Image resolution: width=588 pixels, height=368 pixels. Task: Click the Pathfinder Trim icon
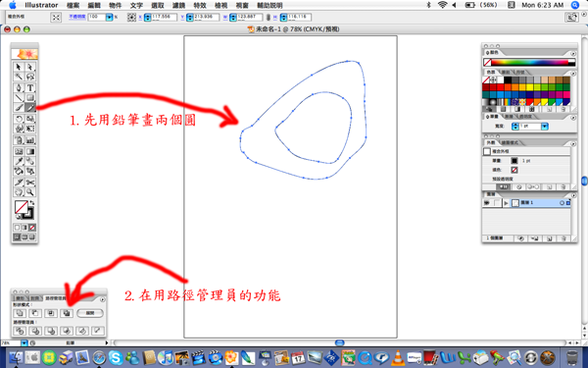click(35, 331)
